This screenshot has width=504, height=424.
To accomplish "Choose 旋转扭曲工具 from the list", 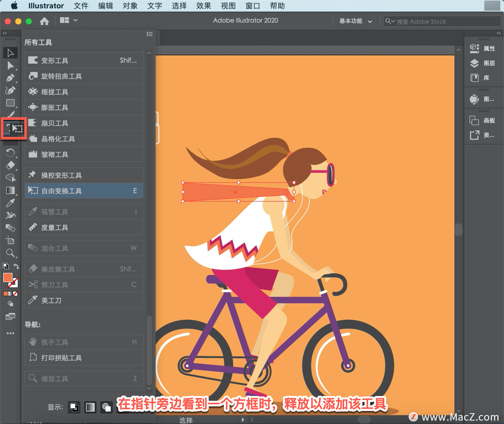I will click(84, 76).
